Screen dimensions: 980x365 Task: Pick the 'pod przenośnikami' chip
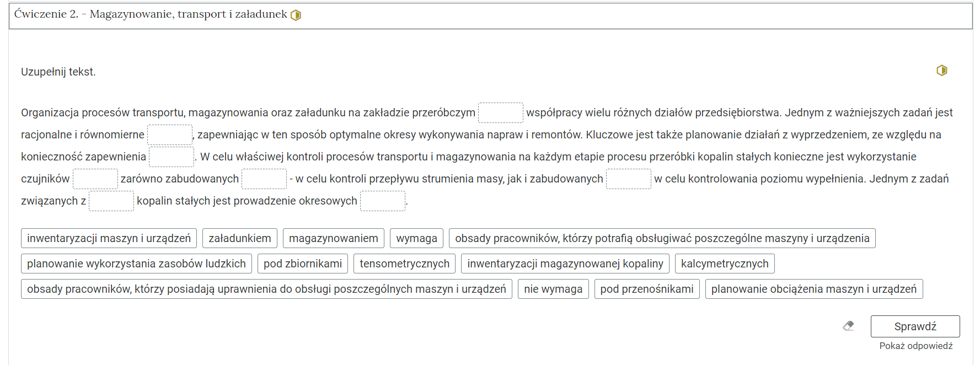coord(647,289)
